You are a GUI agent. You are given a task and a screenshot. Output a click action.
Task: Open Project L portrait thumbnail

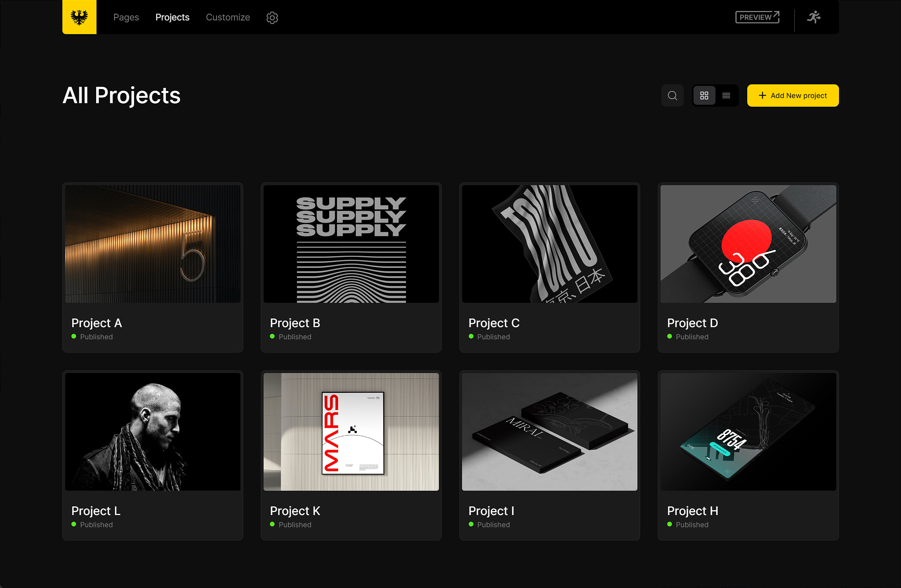tap(153, 431)
